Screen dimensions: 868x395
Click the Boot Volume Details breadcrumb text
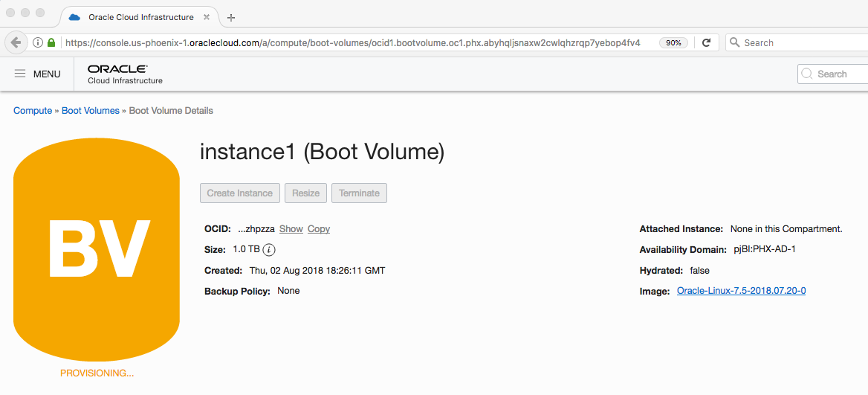pos(171,111)
